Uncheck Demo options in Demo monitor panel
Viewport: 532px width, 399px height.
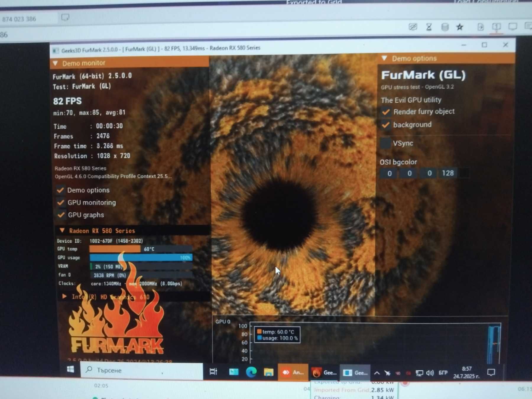point(60,190)
